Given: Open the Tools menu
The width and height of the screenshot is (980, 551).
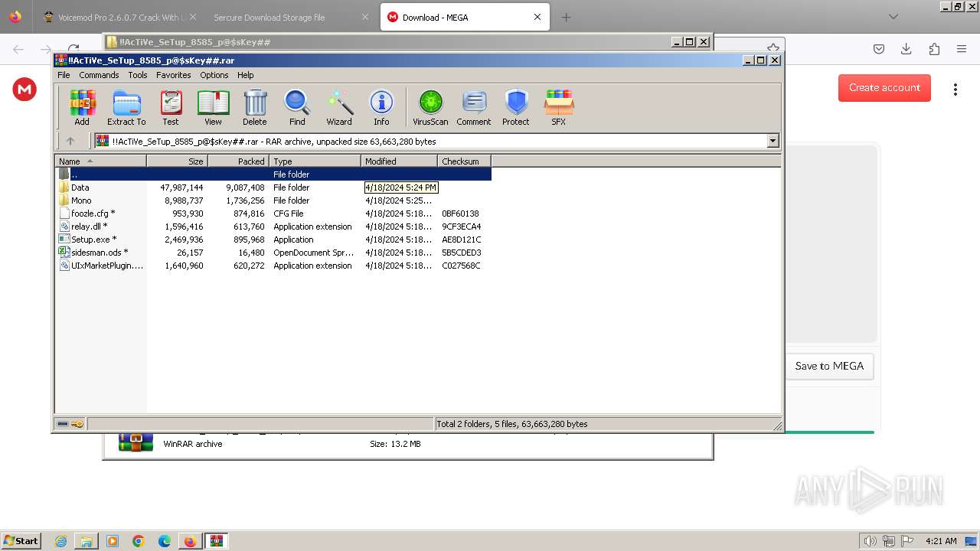Looking at the screenshot, I should coord(138,75).
